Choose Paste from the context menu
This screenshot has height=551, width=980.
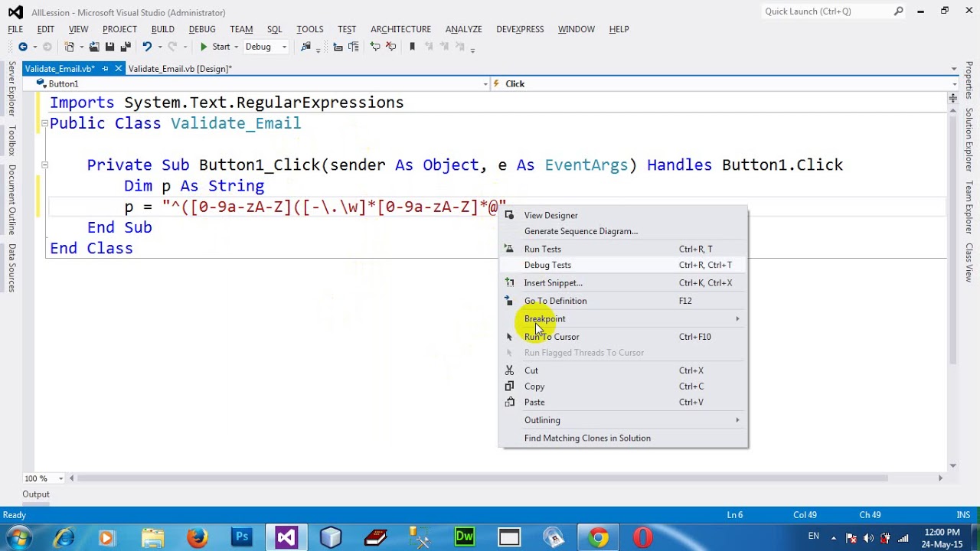click(623, 402)
